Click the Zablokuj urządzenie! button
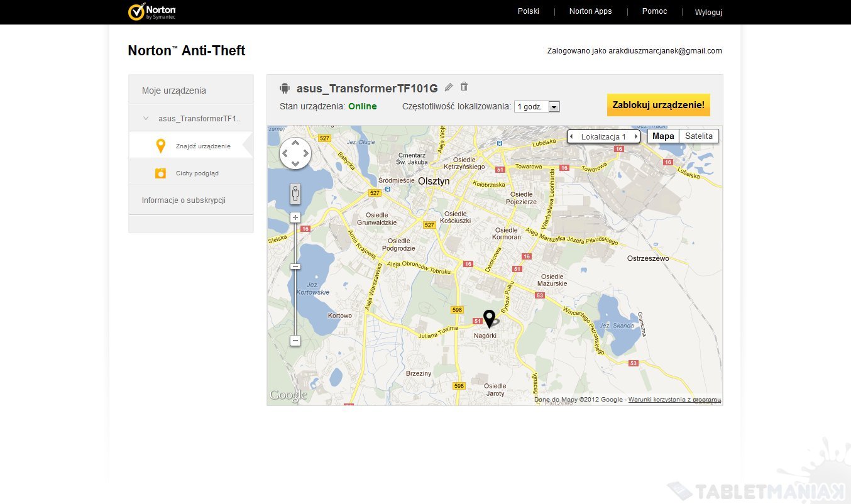The width and height of the screenshot is (851, 504). coord(658,105)
